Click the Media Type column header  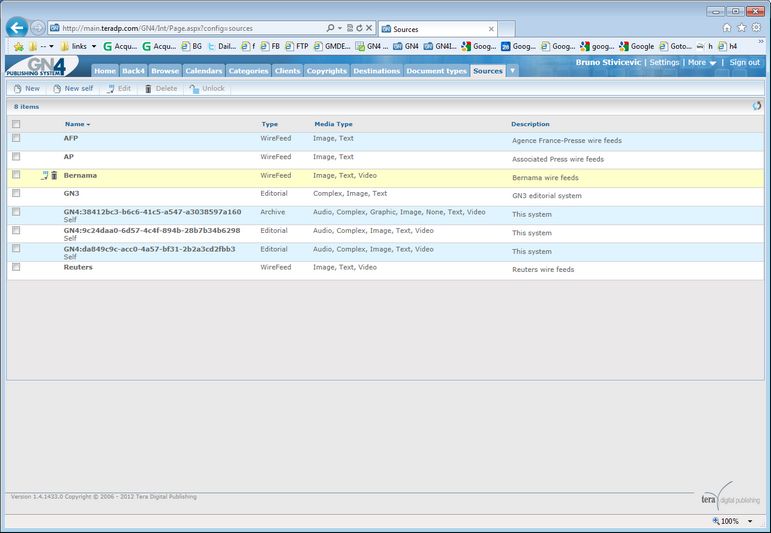click(x=333, y=124)
